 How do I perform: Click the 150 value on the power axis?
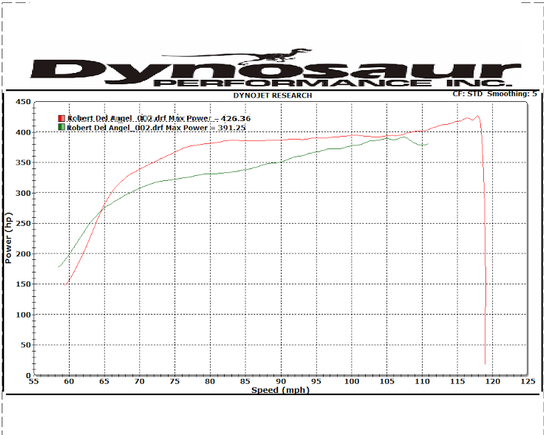[23, 284]
